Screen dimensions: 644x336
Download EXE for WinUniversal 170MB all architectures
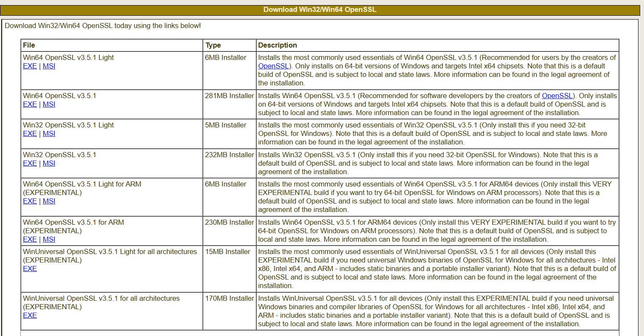point(30,316)
